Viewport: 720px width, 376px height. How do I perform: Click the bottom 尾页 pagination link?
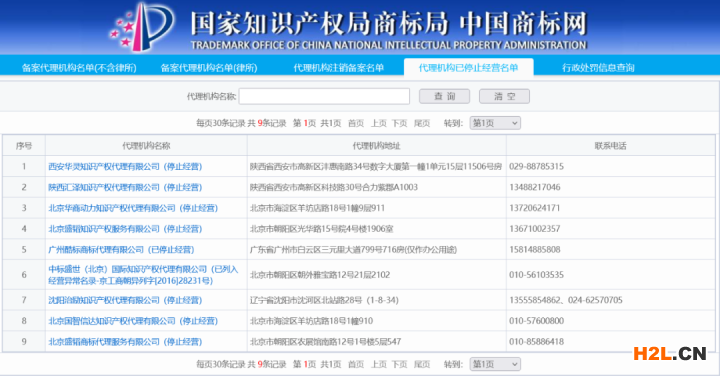pos(422,365)
